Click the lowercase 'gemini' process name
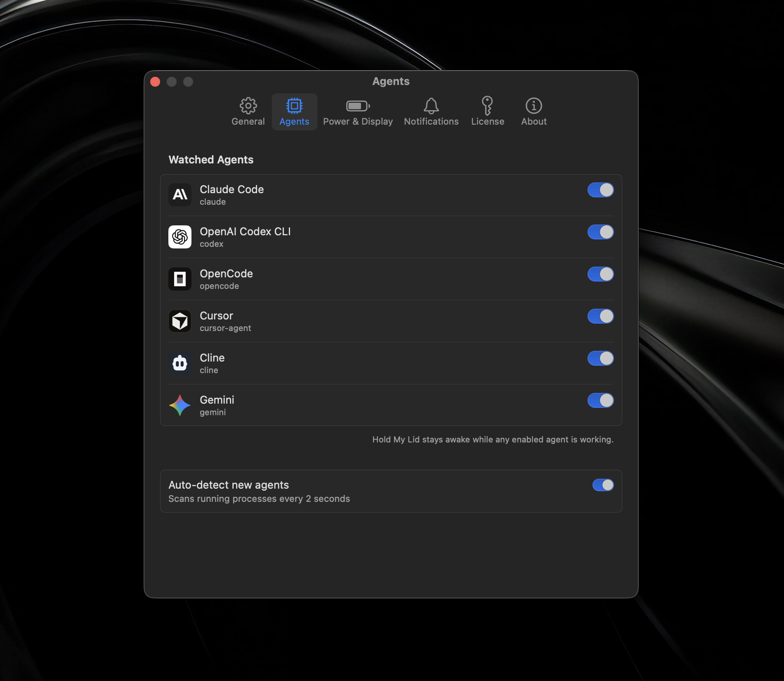The width and height of the screenshot is (784, 681). pyautogui.click(x=213, y=412)
